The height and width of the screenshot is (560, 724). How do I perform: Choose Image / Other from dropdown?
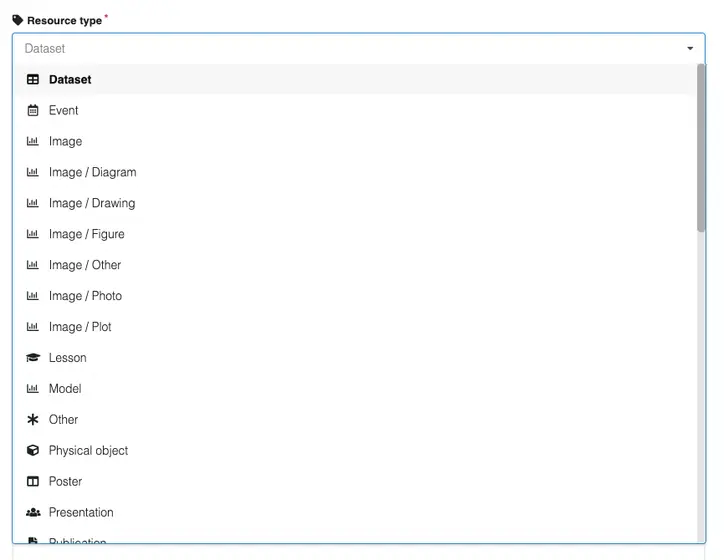(85, 266)
